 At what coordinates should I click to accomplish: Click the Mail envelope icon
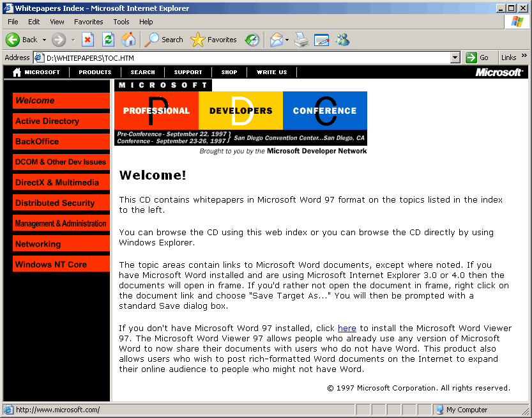[x=276, y=40]
